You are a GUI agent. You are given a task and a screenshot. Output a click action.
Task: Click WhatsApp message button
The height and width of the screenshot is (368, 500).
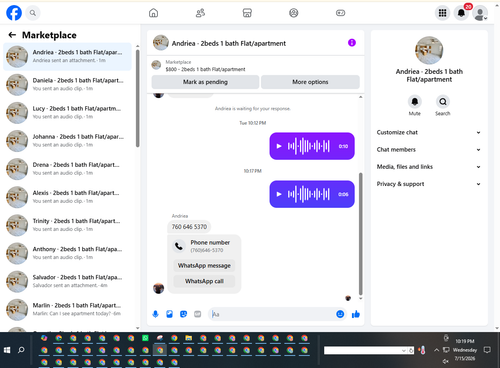[x=204, y=266]
